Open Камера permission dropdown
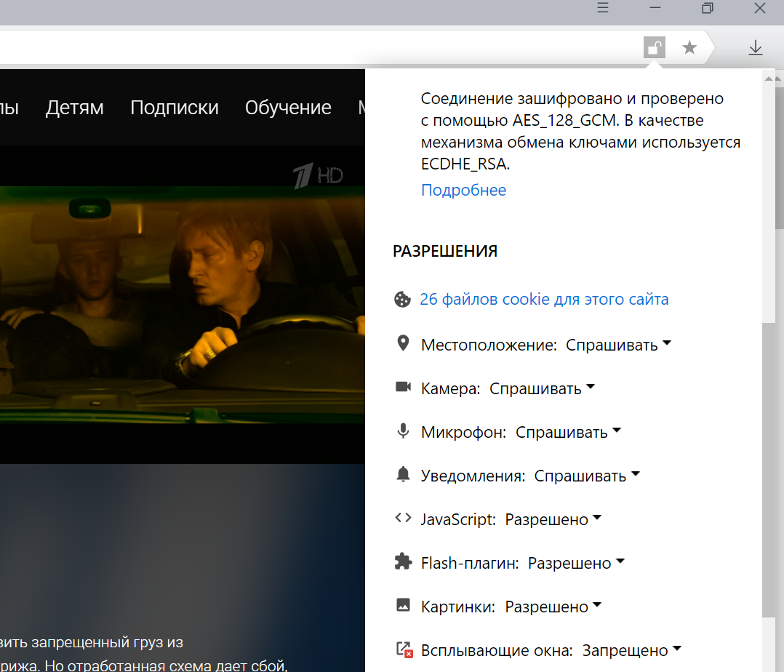784x672 pixels. click(x=542, y=388)
